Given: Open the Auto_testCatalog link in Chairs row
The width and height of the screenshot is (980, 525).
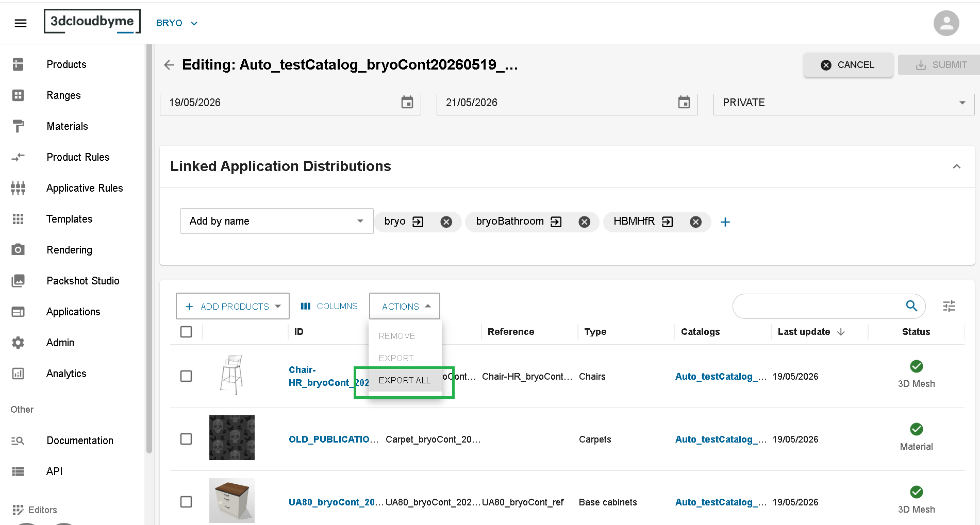Looking at the screenshot, I should coord(721,377).
